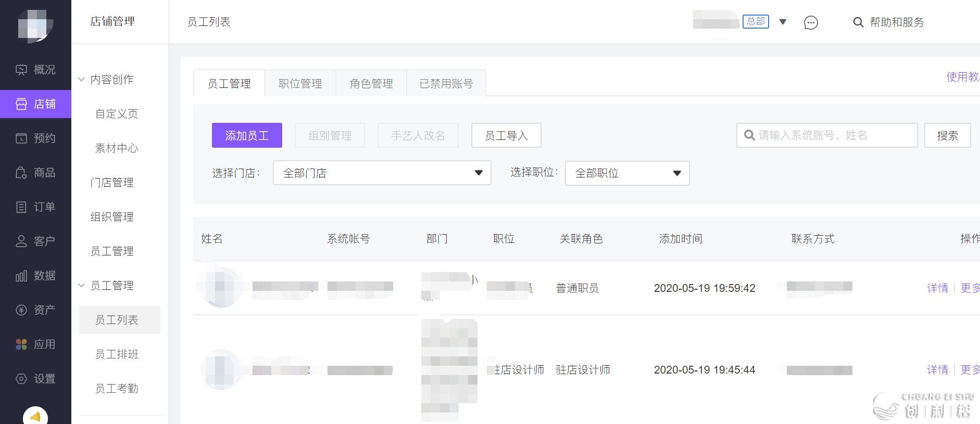
Task: Open the 概况 overview icon in sidebar
Action: point(21,70)
